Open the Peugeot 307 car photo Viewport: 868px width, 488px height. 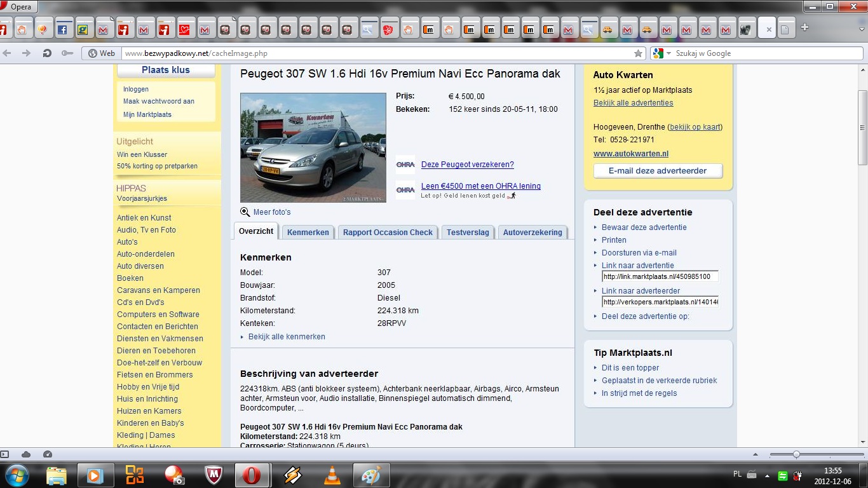[313, 147]
